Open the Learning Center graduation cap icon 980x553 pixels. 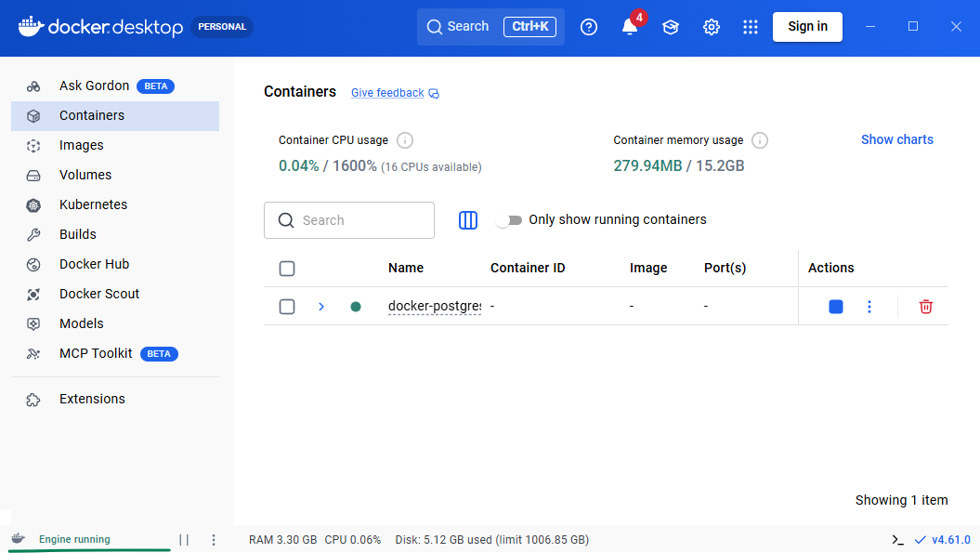click(x=671, y=27)
